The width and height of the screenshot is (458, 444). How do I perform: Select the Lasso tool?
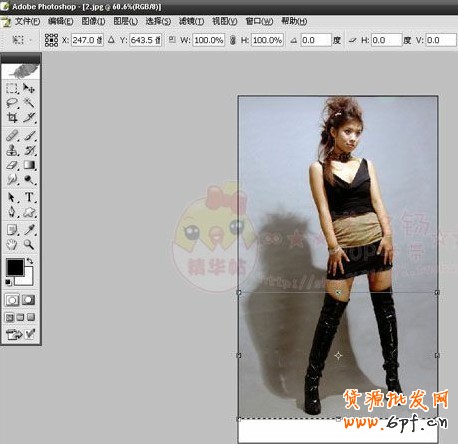pyautogui.click(x=12, y=103)
